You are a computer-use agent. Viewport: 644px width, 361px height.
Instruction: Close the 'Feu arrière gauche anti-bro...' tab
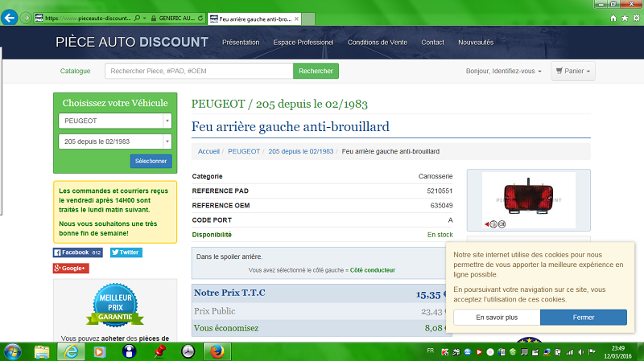pos(296,18)
